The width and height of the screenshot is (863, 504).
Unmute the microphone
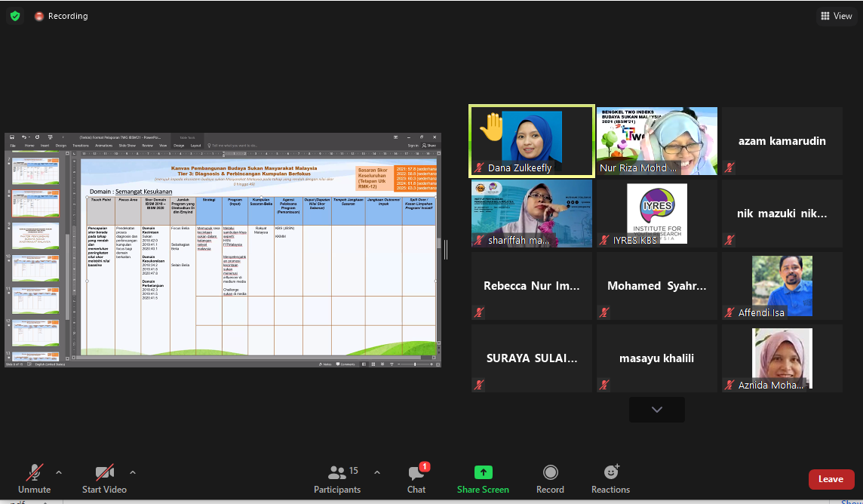coord(34,478)
